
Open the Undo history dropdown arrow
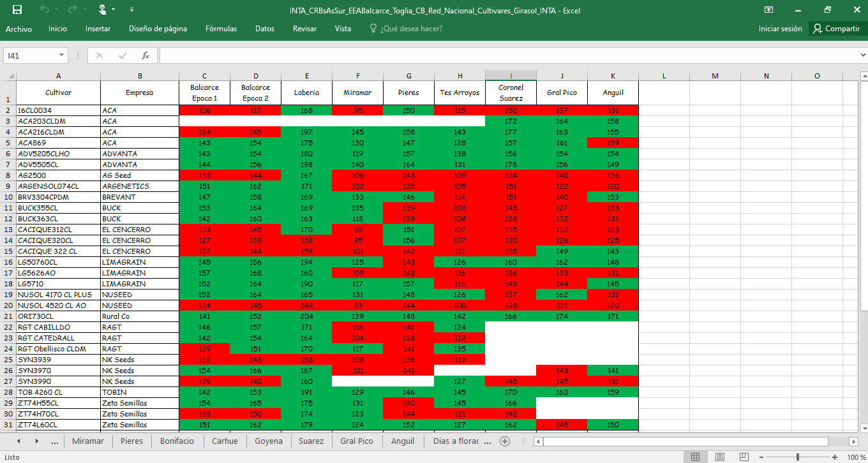pos(57,10)
